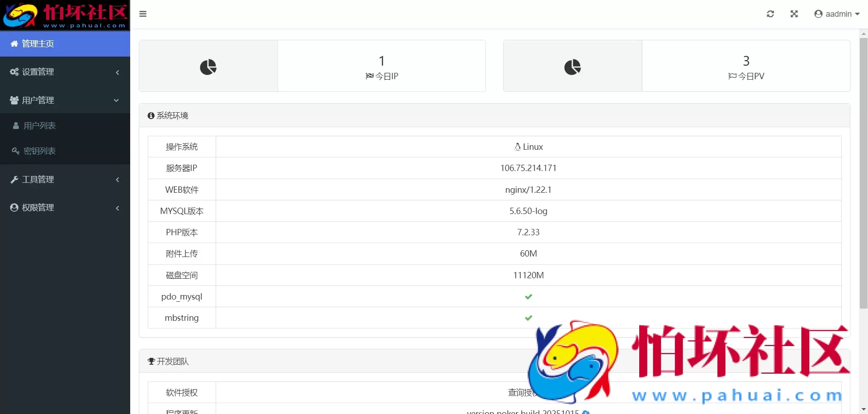
Task: Click the trophy icon next to 开发团队
Action: tap(151, 362)
